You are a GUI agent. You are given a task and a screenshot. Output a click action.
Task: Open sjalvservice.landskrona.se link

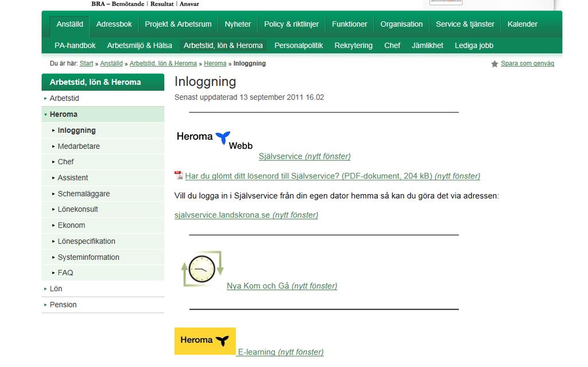click(x=246, y=215)
